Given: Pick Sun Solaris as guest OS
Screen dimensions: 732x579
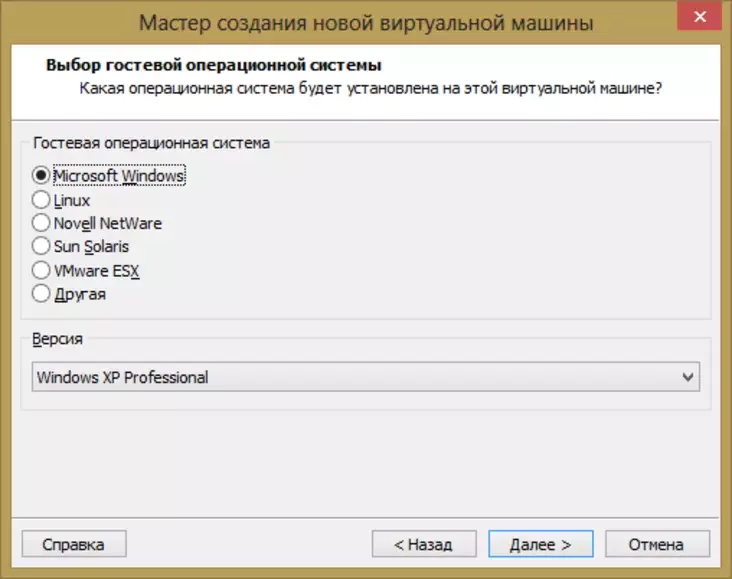Looking at the screenshot, I should [41, 246].
